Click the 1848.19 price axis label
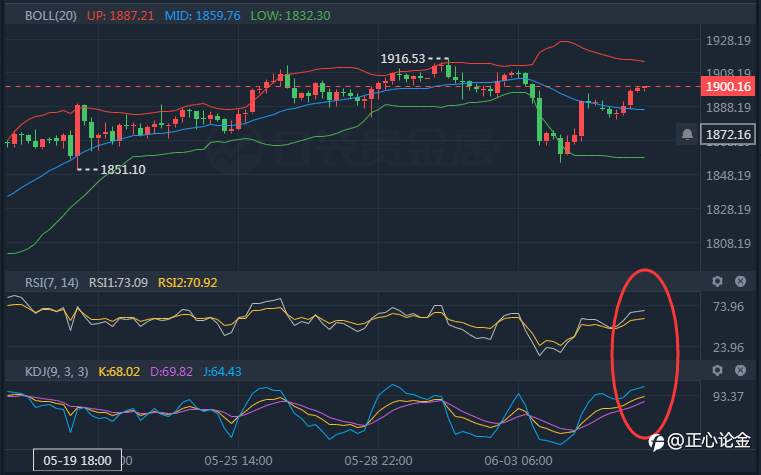Screen dimensions: 761x475 pos(728,175)
